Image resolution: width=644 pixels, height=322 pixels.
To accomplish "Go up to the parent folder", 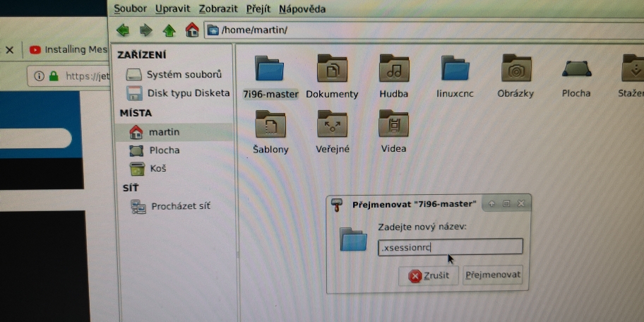I will (x=169, y=30).
